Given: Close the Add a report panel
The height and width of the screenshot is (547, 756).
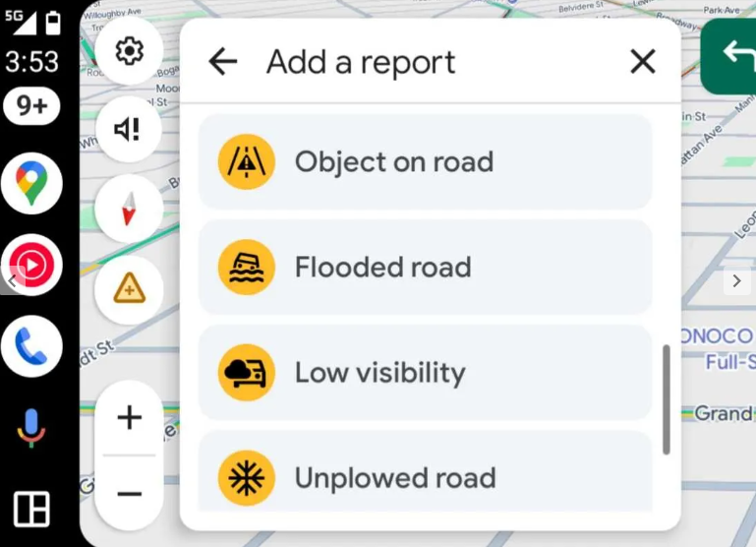Looking at the screenshot, I should click(x=643, y=62).
